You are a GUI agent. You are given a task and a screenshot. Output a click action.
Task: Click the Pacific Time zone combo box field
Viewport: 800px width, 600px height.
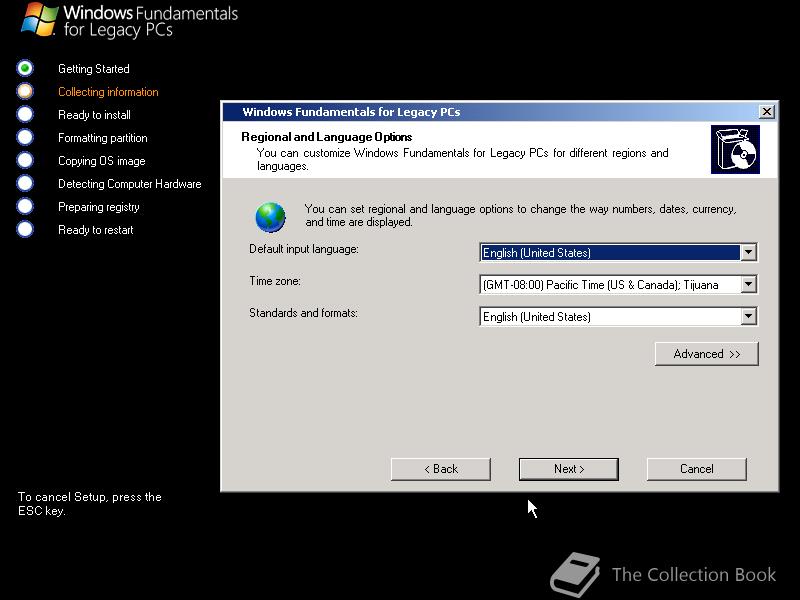[618, 284]
